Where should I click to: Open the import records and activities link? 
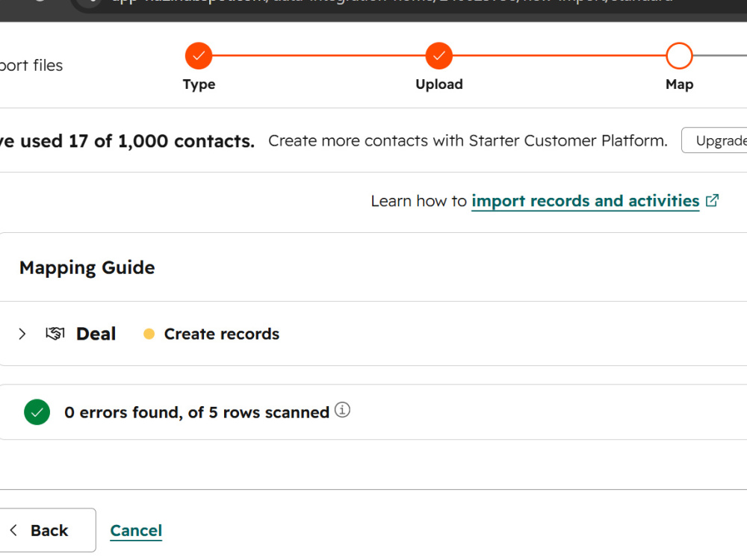585,201
